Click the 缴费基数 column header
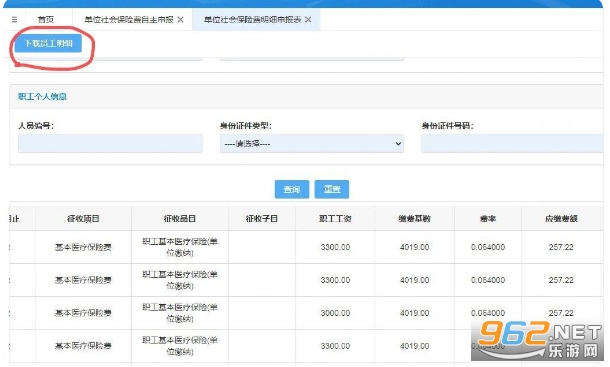The image size is (610, 367). click(x=414, y=219)
